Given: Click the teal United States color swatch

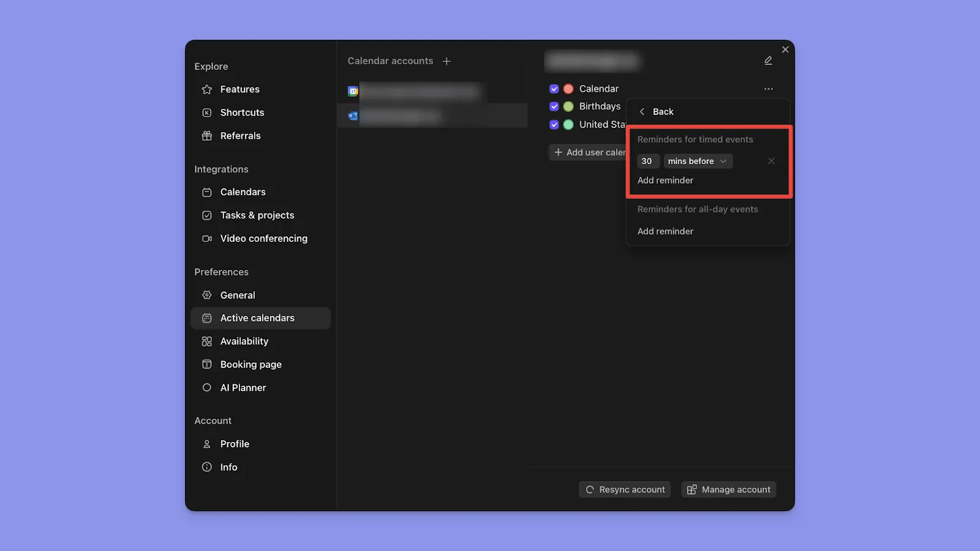Looking at the screenshot, I should 568,125.
